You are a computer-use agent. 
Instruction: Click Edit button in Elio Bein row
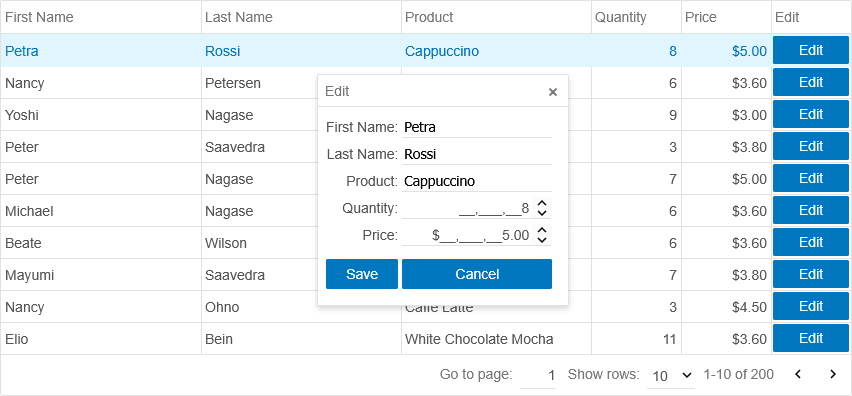point(811,338)
